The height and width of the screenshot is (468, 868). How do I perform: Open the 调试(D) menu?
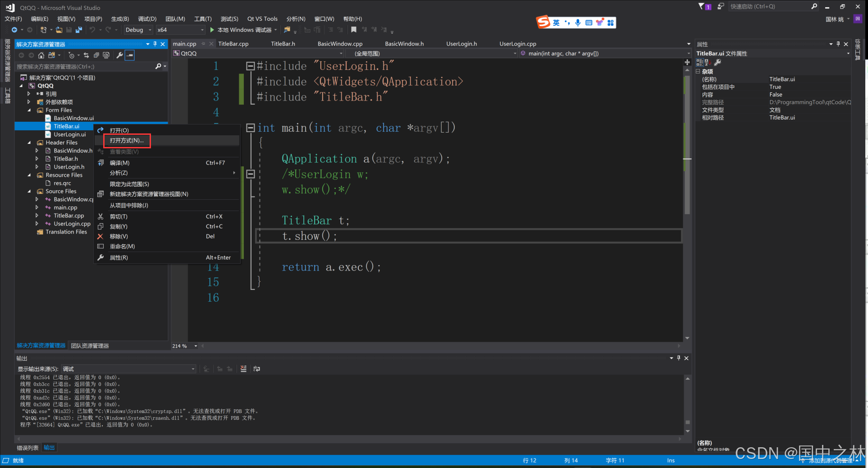click(147, 18)
